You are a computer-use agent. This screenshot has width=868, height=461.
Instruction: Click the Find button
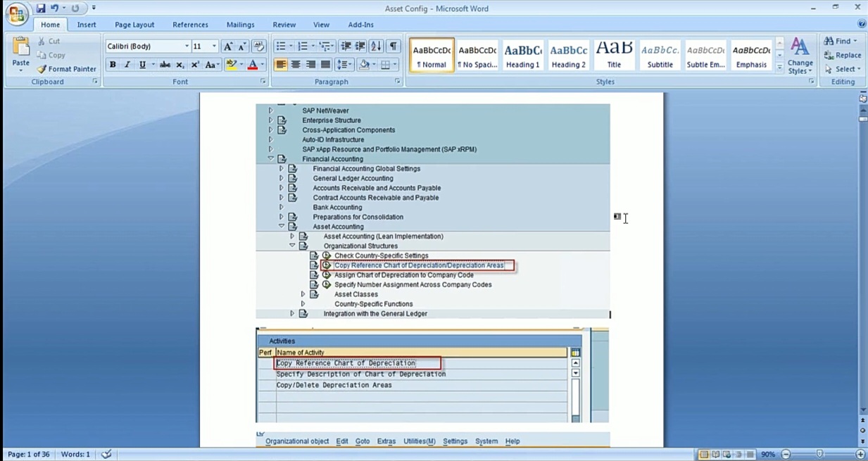[x=841, y=41]
